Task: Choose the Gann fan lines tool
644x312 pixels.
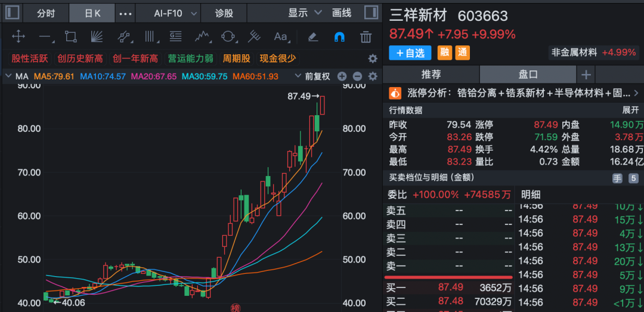Action: tap(97, 36)
